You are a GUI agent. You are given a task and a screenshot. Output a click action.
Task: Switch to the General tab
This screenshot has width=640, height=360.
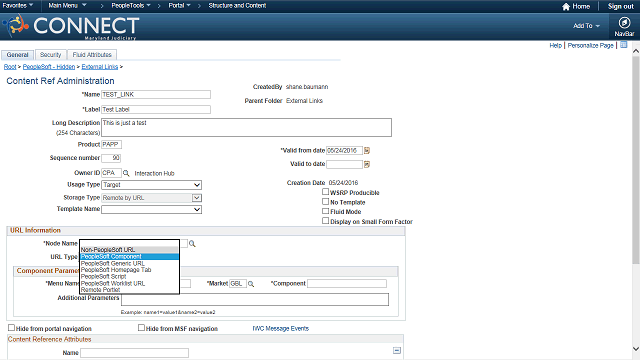click(18, 55)
